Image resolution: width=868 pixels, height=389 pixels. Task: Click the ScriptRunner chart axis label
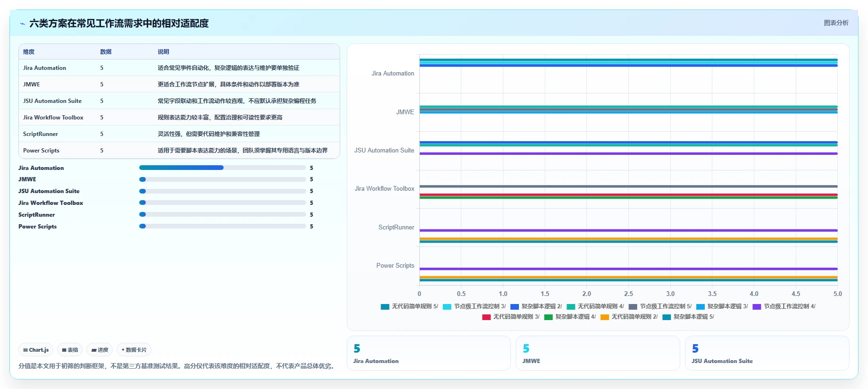coord(396,228)
